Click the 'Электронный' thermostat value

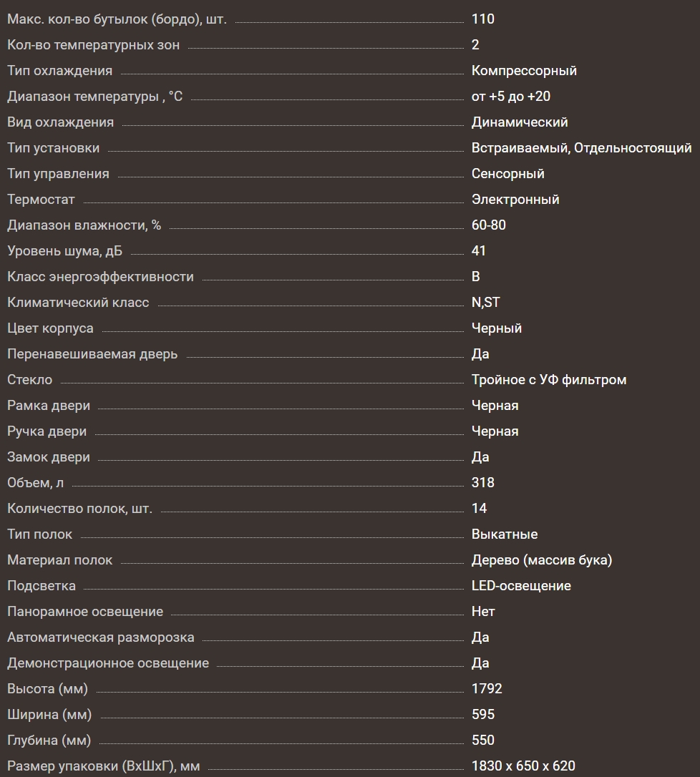pos(515,200)
